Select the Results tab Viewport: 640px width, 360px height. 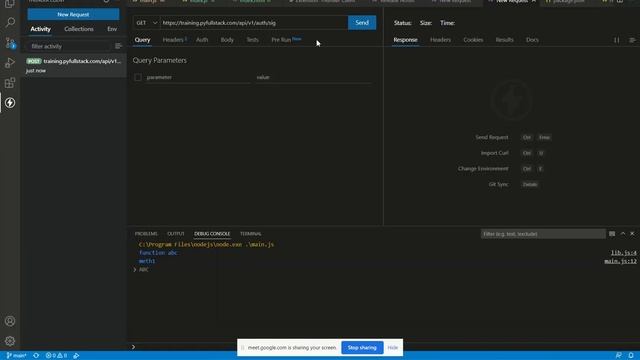(504, 40)
